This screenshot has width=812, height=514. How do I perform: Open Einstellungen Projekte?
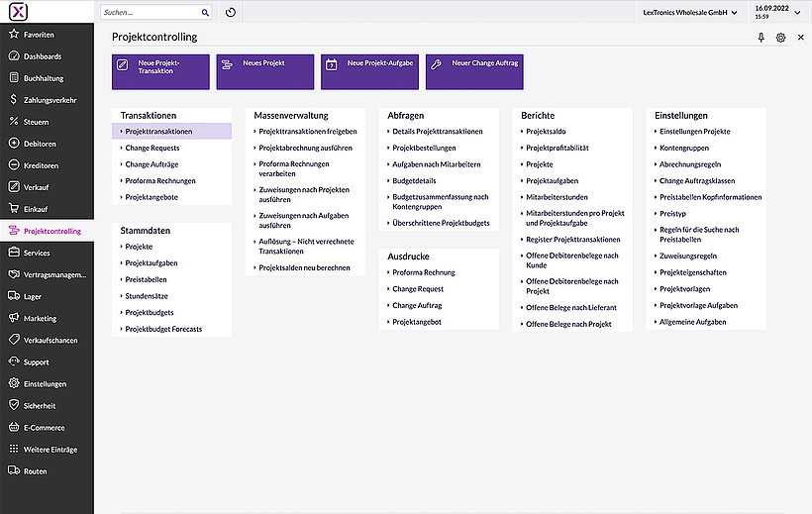point(695,131)
